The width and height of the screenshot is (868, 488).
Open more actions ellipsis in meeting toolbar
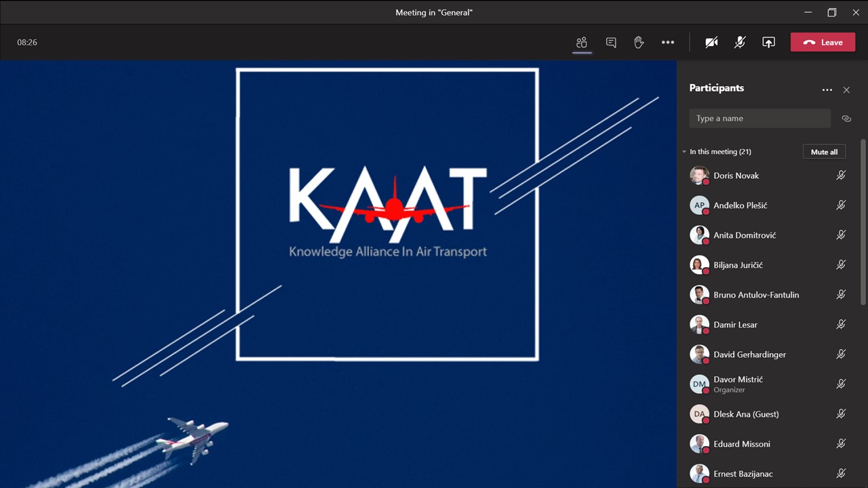pyautogui.click(x=668, y=42)
